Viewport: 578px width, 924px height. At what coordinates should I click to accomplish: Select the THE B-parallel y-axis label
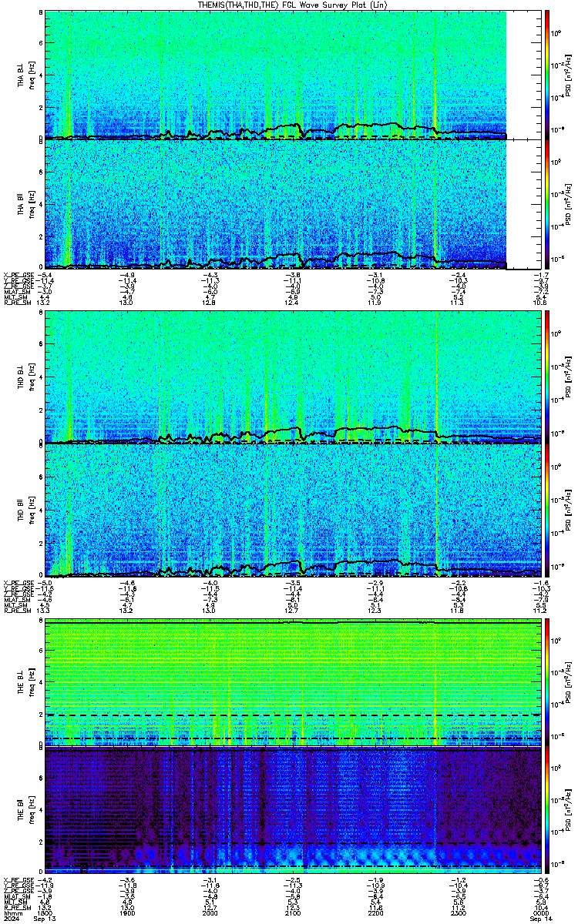(21, 808)
